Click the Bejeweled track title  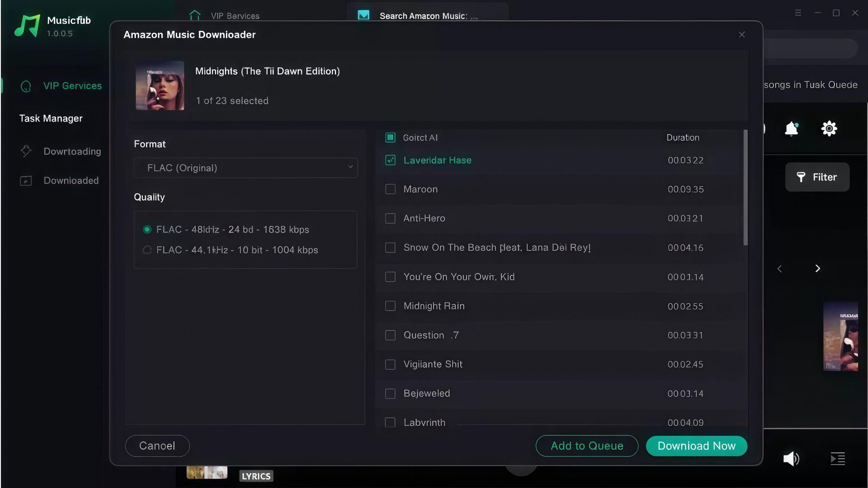point(427,394)
